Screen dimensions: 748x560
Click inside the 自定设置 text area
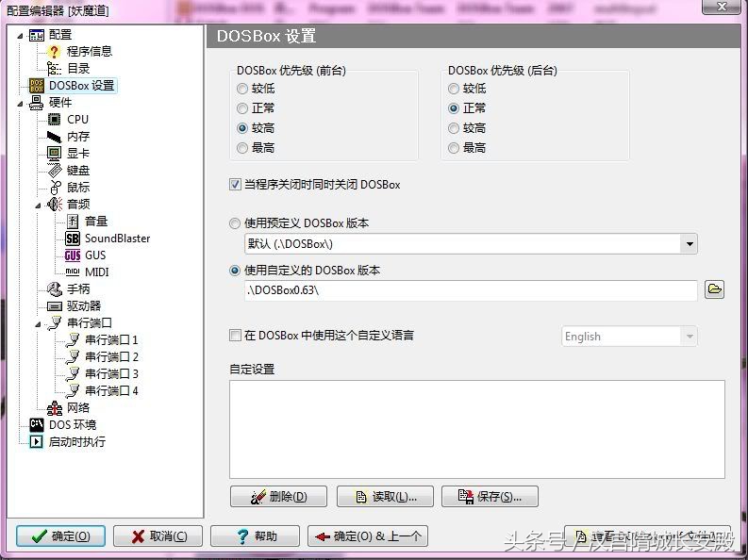pyautogui.click(x=477, y=429)
